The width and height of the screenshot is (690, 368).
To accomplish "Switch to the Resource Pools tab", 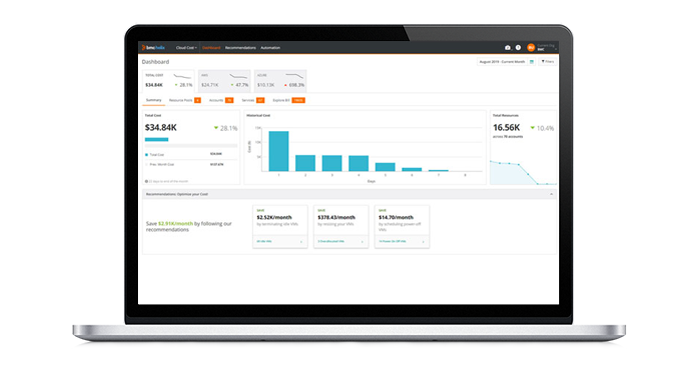I will 185,100.
